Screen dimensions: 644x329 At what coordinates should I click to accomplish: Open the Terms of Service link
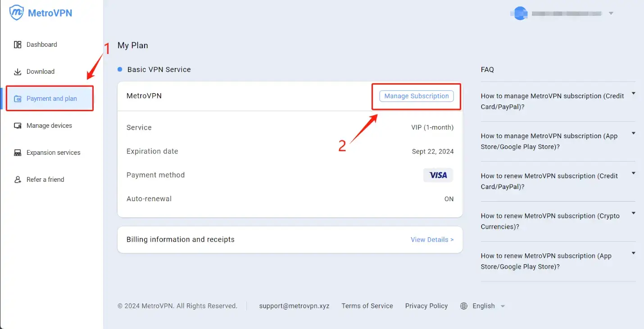coord(367,306)
